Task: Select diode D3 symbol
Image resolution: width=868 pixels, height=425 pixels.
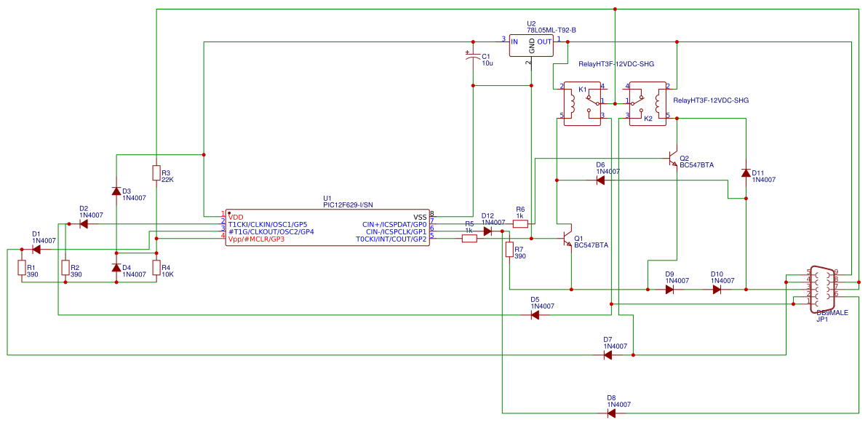Action: 116,191
